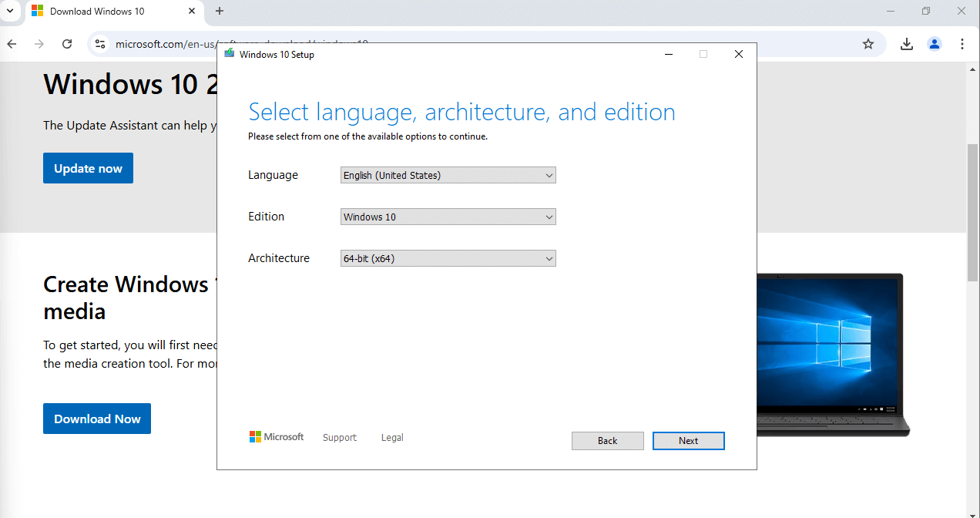Open the Support link in Setup
This screenshot has height=518, width=980.
[340, 437]
